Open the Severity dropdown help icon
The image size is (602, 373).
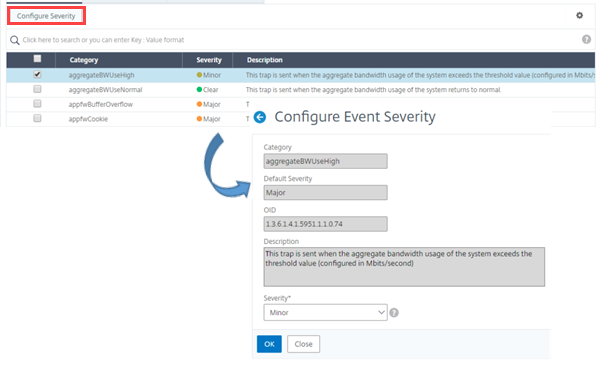[x=394, y=313]
